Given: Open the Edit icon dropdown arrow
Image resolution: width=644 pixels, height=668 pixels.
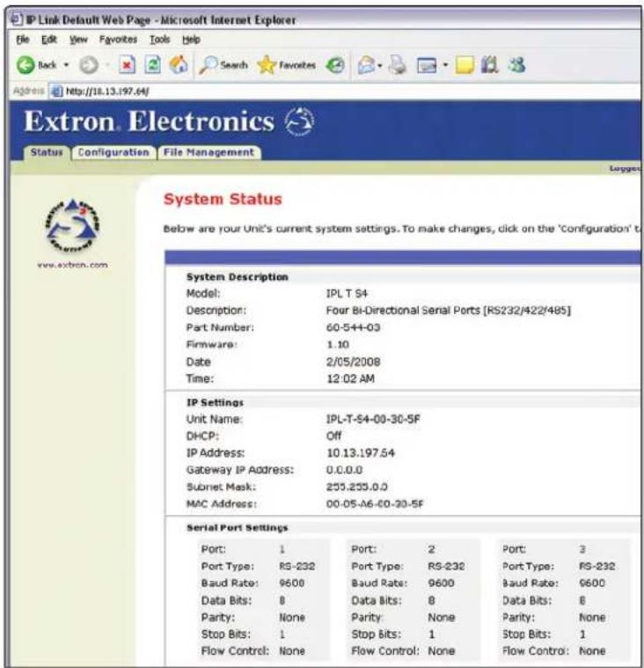Looking at the screenshot, I should tap(445, 65).
